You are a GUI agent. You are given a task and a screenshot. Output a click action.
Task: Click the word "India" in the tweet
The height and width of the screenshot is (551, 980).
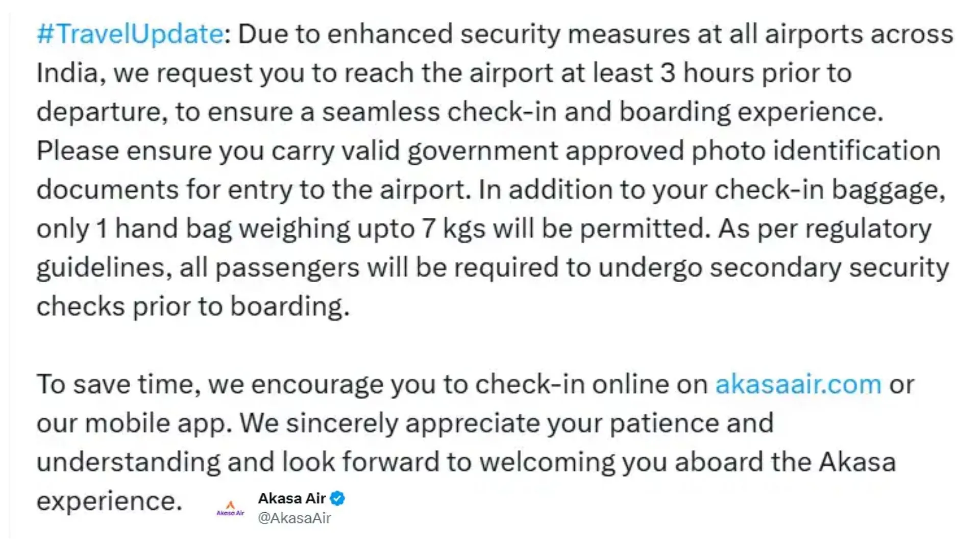67,73
